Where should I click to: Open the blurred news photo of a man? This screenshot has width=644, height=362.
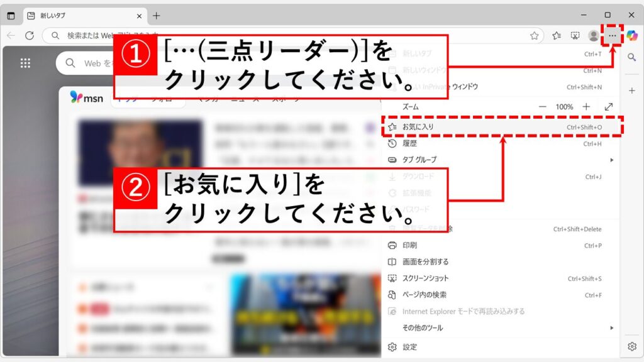(x=140, y=152)
